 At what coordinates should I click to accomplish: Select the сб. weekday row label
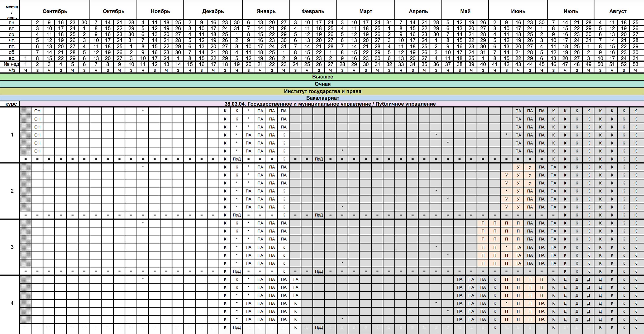(10, 52)
